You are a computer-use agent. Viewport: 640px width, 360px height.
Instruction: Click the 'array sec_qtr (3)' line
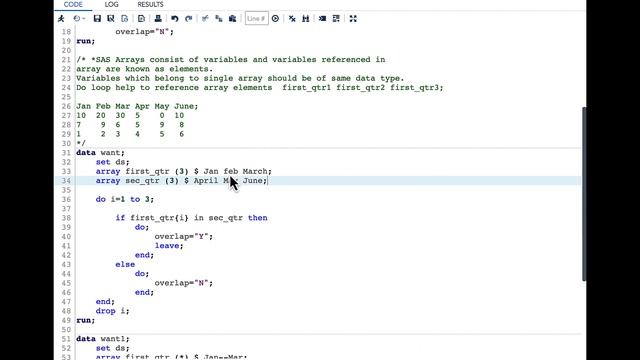[x=181, y=181]
